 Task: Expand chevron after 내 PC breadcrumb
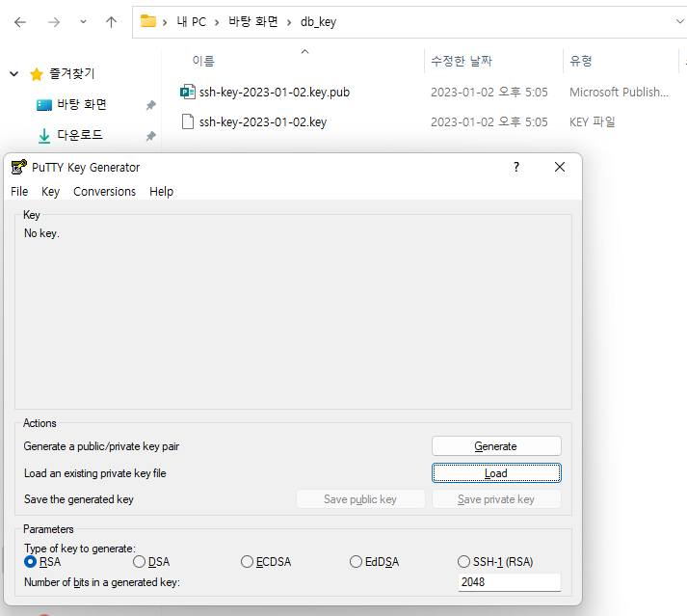pos(217,22)
